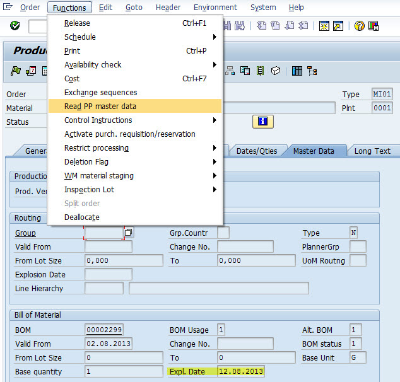Image resolution: width=400 pixels, height=382 pixels.
Task: Choose Cost from the Functions menu
Action: 135,78
